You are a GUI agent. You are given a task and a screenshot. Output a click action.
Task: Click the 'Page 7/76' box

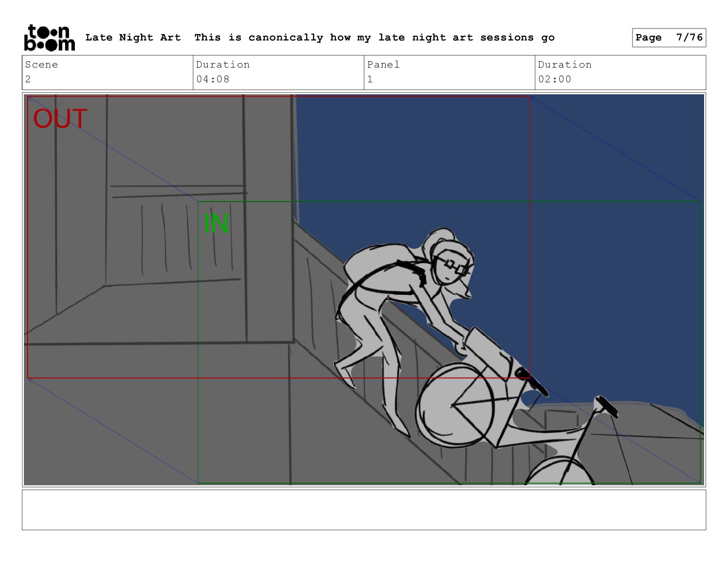(x=669, y=38)
